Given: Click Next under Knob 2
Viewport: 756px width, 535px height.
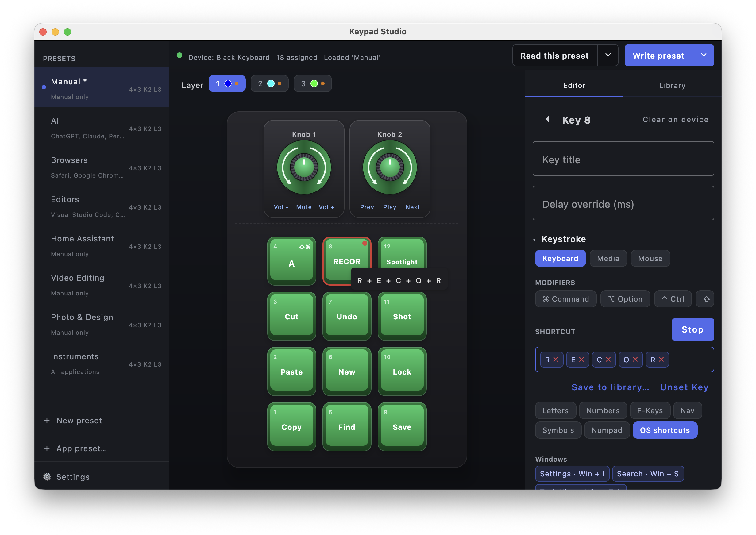Looking at the screenshot, I should click(x=412, y=207).
